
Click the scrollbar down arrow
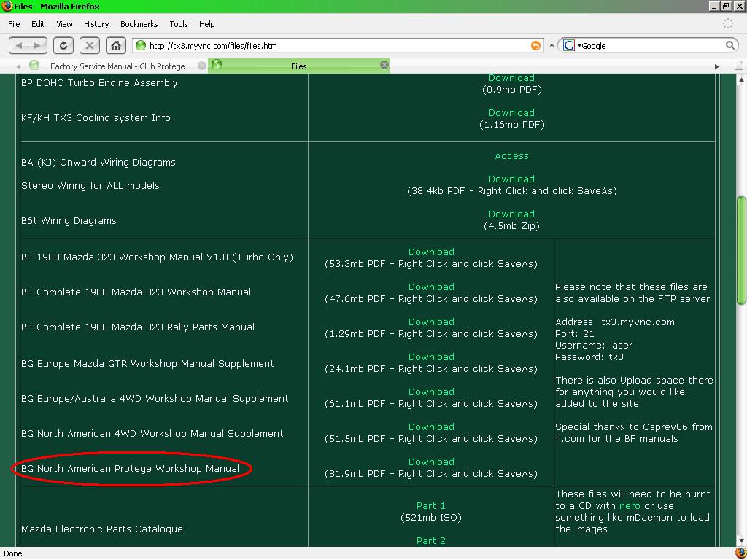coord(741,542)
